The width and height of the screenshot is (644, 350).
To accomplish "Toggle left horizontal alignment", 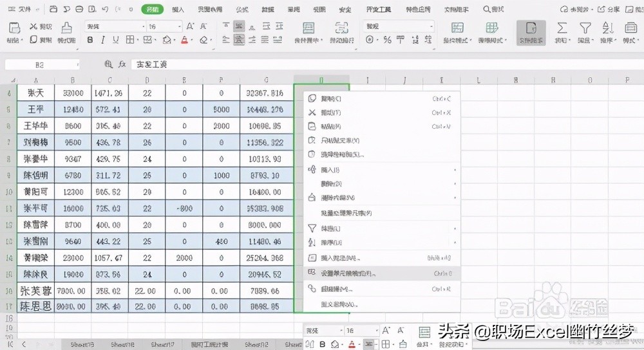I will coord(226,40).
